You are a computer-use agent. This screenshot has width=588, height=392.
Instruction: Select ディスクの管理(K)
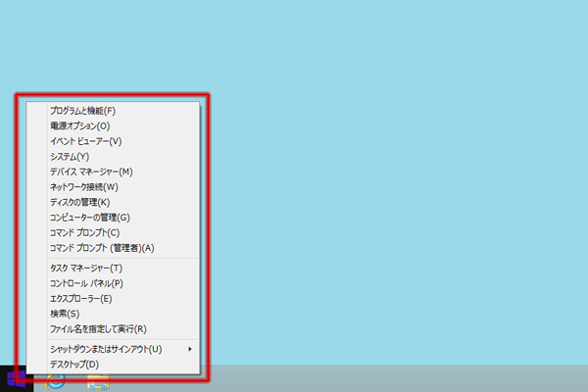(113, 202)
